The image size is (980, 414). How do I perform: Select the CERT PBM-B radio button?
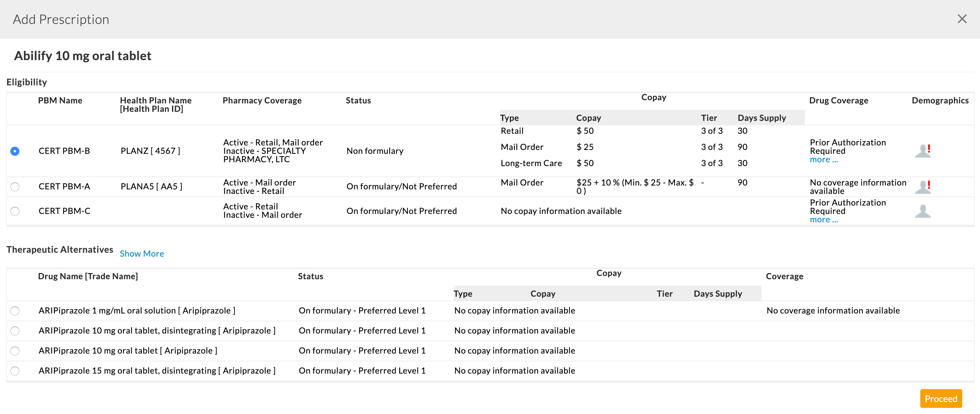(x=15, y=151)
